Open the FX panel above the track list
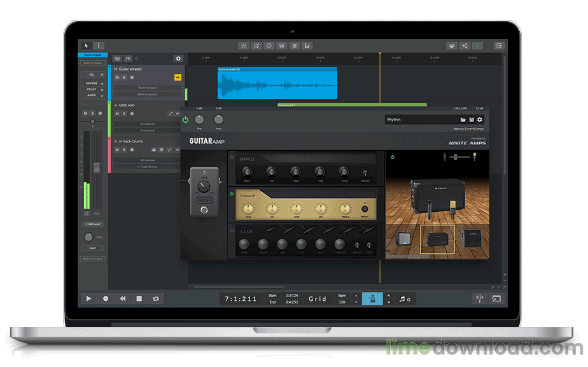 point(129,58)
